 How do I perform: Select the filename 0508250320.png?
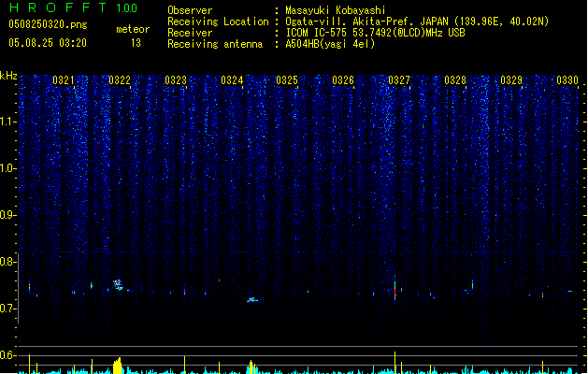(48, 24)
